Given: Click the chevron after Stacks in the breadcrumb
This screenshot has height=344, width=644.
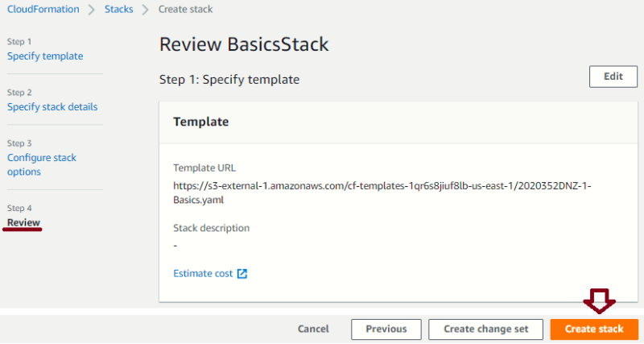Looking at the screenshot, I should [x=145, y=10].
